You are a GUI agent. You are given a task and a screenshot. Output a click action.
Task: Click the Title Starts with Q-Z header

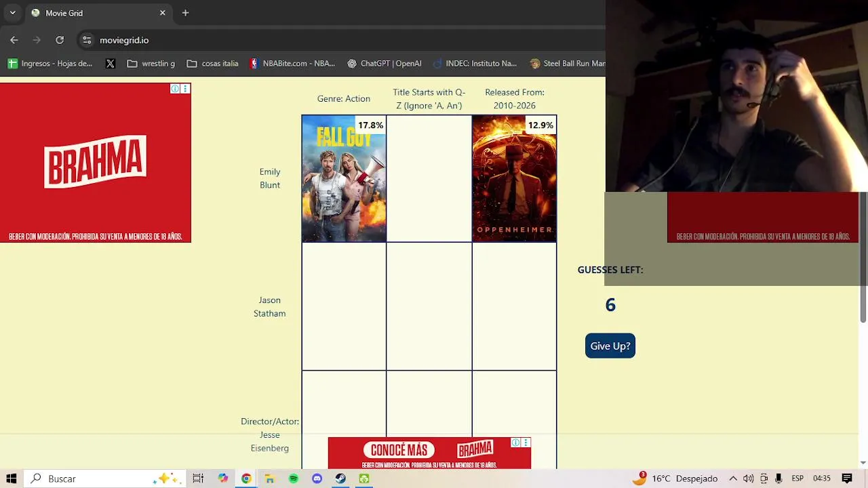[x=429, y=99]
